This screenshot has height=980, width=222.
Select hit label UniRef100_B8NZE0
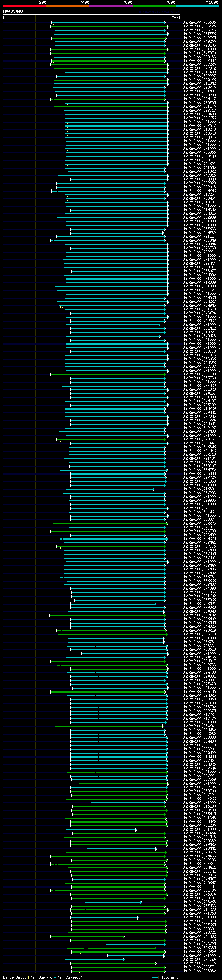199,470
